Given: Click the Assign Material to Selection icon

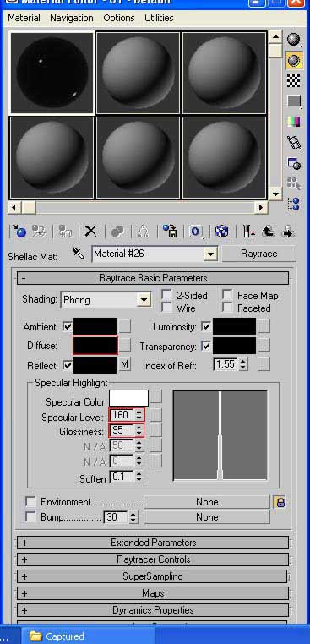Looking at the screenshot, I should 65,232.
